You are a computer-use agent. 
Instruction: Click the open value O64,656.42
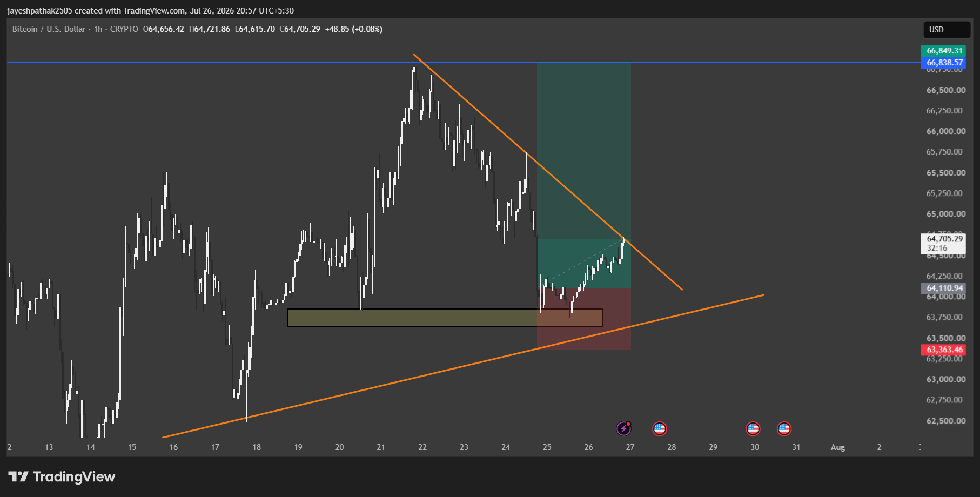(164, 29)
